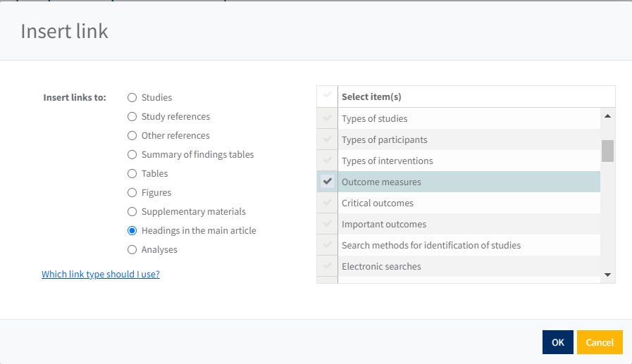Select the Studies radio button
The image size is (632, 364).
(x=132, y=98)
